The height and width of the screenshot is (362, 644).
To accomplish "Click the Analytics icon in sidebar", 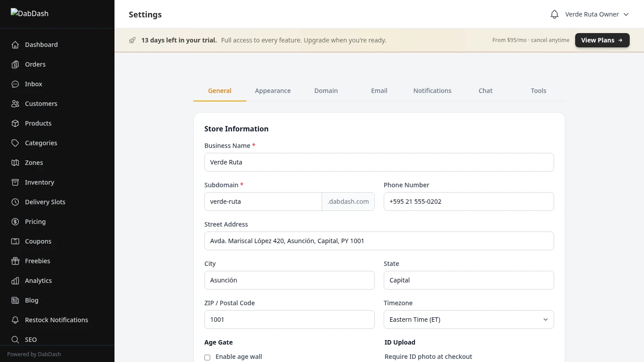I will [x=15, y=281].
